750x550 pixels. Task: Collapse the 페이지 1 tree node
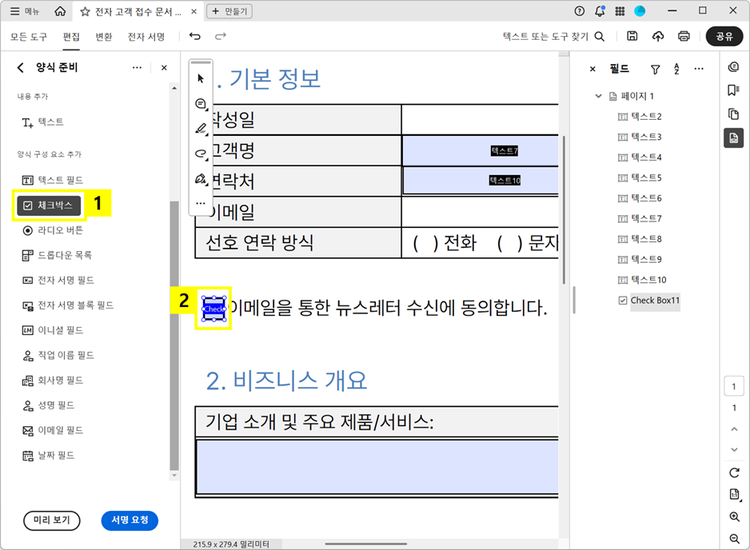(x=598, y=96)
